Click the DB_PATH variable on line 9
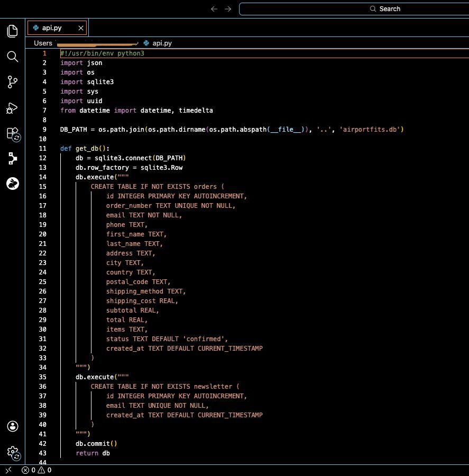This screenshot has width=469, height=476. coord(73,130)
